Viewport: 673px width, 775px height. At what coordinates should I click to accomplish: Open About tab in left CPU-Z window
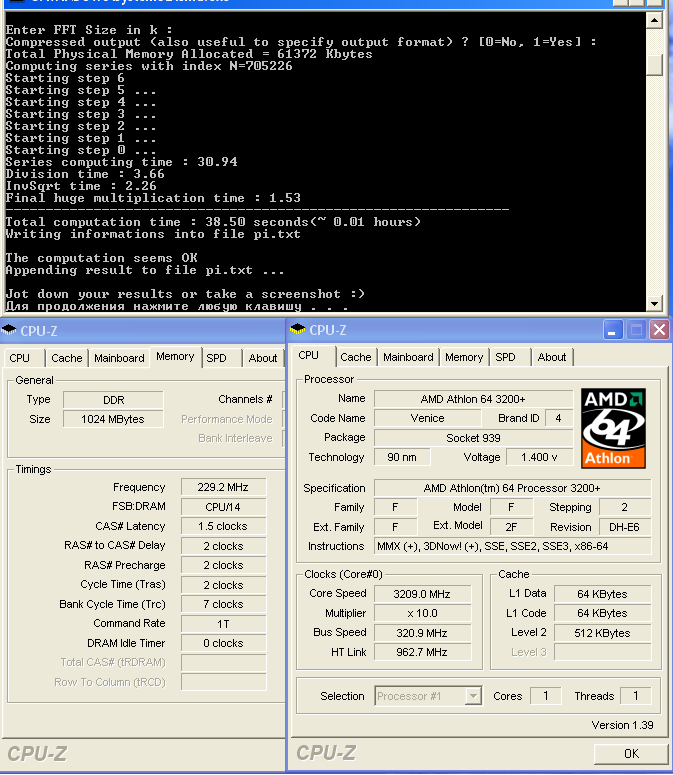pos(263,358)
